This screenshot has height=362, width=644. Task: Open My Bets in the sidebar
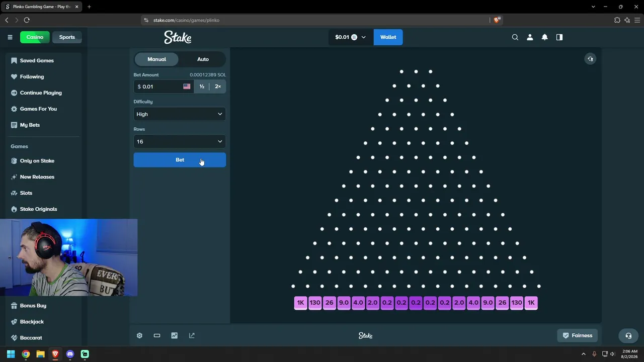pos(30,125)
